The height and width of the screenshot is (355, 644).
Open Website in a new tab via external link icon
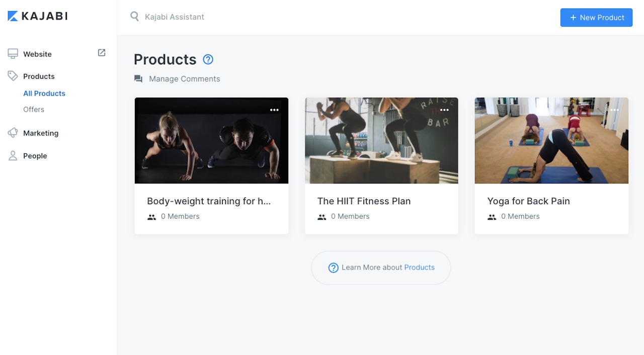(x=102, y=52)
